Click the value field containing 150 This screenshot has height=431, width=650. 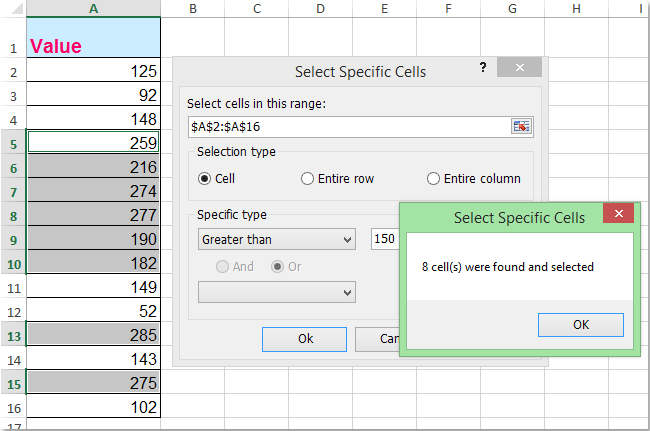tap(384, 240)
